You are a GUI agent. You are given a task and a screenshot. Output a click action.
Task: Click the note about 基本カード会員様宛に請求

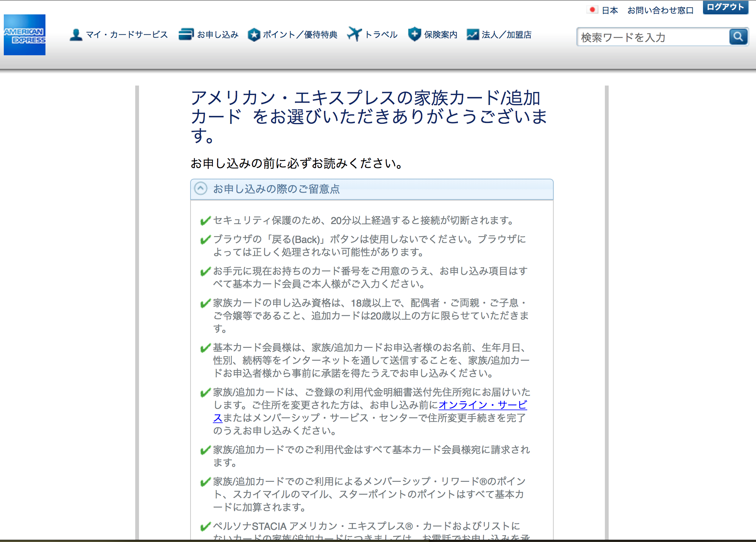pos(372,456)
